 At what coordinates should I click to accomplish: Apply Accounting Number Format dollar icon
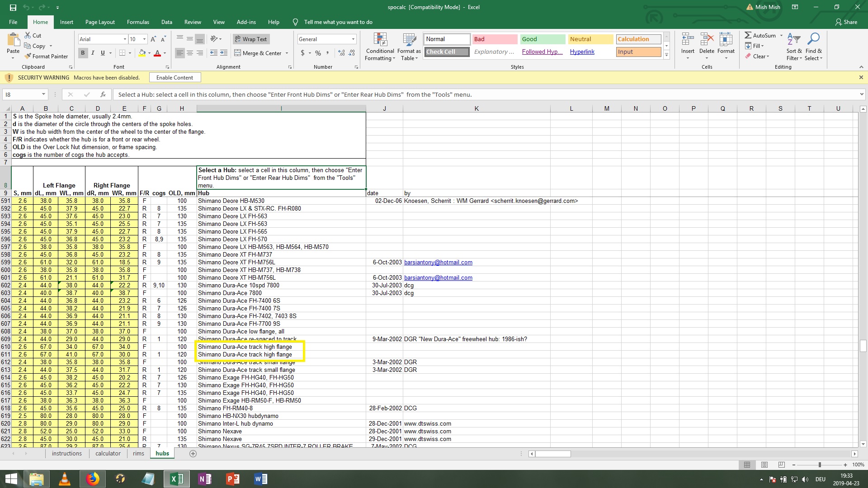point(302,53)
